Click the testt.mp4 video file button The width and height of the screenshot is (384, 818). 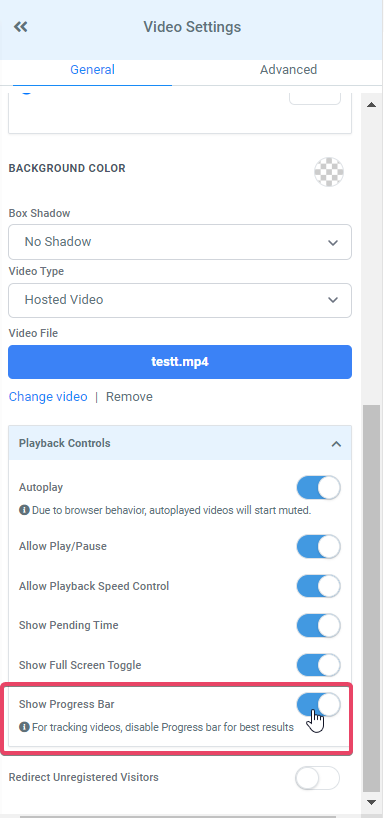point(179,362)
